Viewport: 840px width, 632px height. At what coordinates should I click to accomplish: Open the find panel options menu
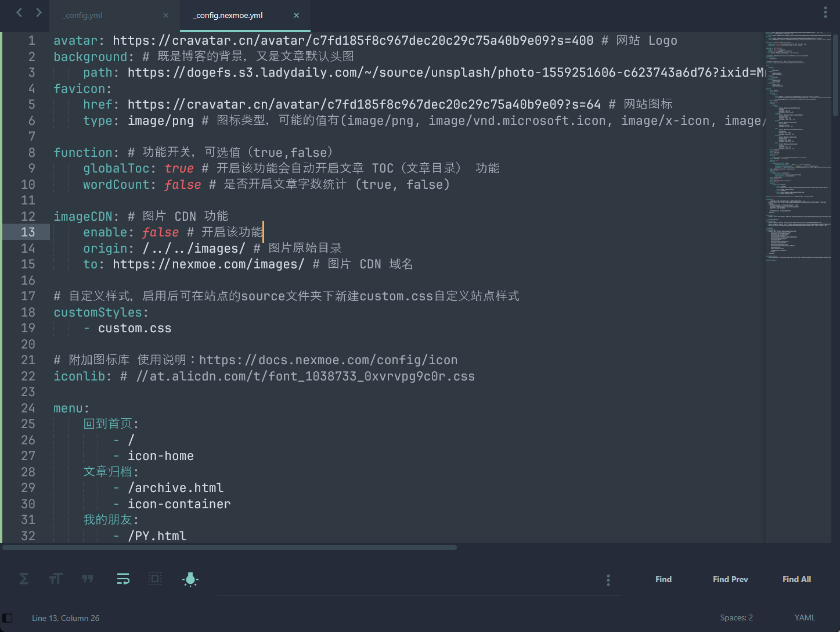pyautogui.click(x=608, y=580)
